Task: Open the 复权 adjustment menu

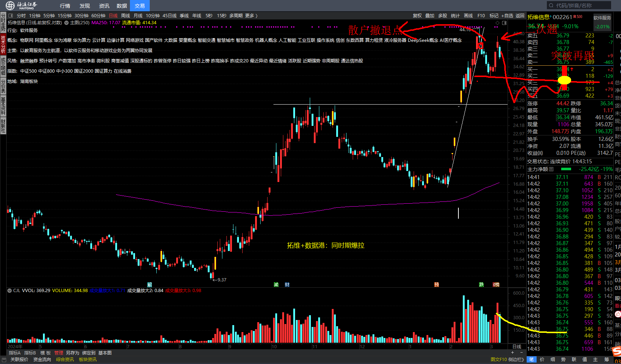Action: pos(417,16)
